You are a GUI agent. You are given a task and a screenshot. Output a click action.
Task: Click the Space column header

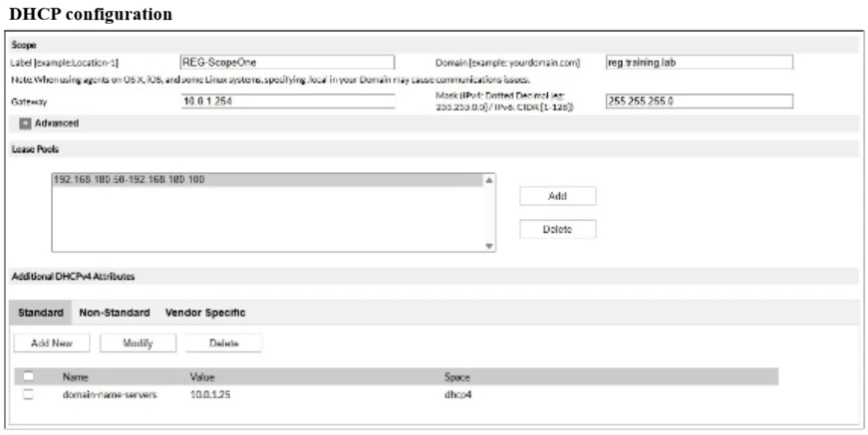point(457,377)
